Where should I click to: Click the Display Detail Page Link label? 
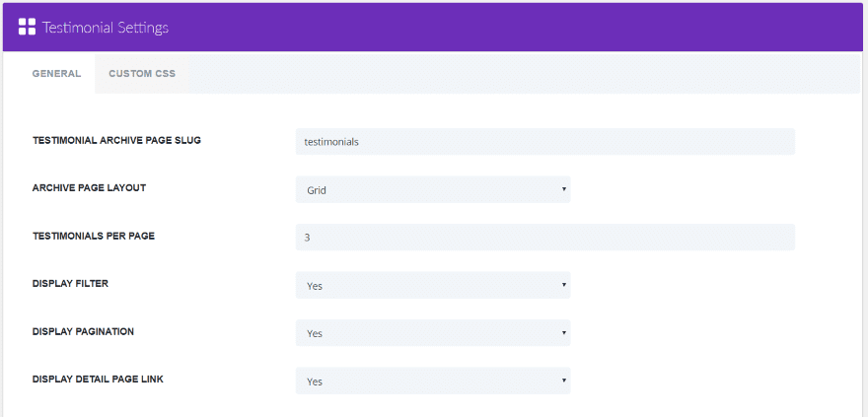pos(98,379)
